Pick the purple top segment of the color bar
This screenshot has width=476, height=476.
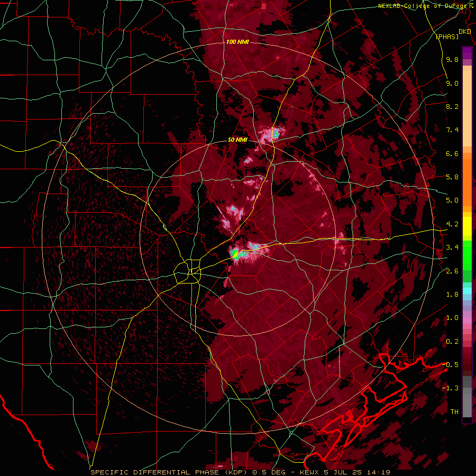tap(467, 53)
